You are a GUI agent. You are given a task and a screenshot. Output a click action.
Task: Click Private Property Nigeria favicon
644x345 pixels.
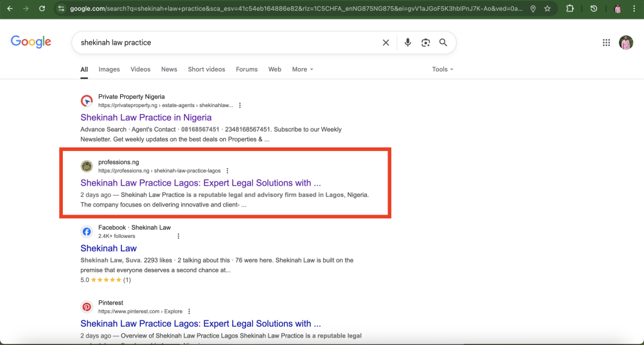click(x=87, y=101)
